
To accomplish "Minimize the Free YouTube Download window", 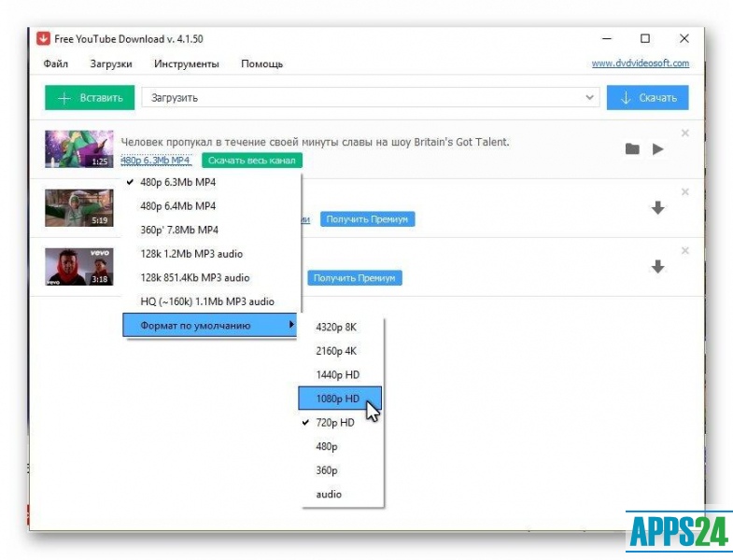I will pyautogui.click(x=607, y=38).
